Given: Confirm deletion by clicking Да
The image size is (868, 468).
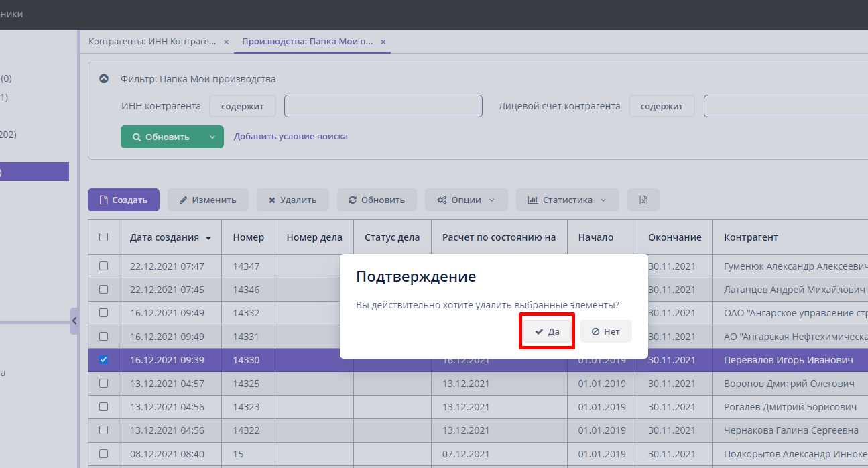Looking at the screenshot, I should click(x=547, y=331).
